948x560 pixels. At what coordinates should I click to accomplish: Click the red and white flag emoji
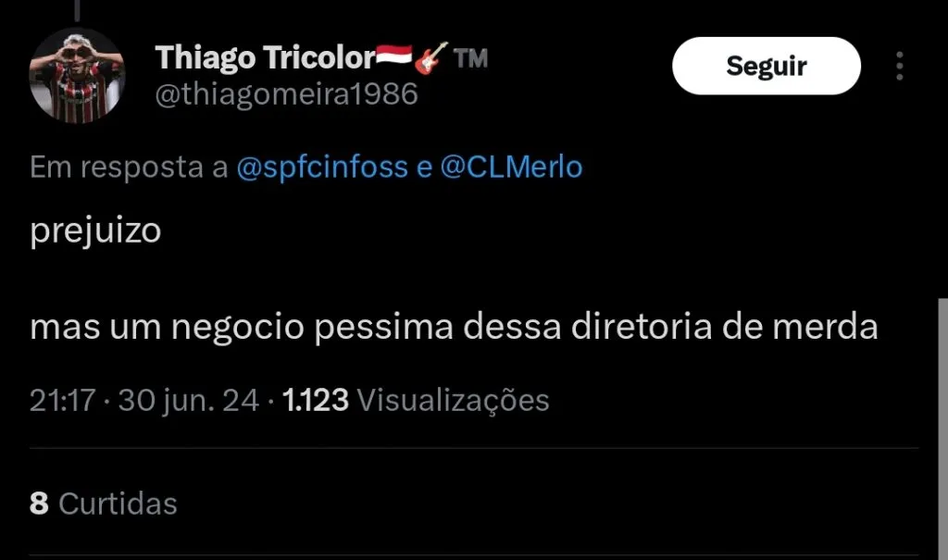click(x=394, y=56)
